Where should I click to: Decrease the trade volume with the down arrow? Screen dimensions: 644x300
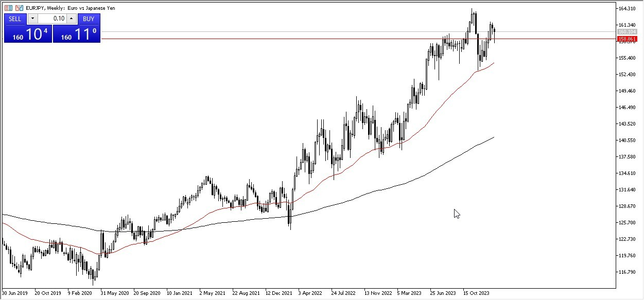(x=32, y=19)
